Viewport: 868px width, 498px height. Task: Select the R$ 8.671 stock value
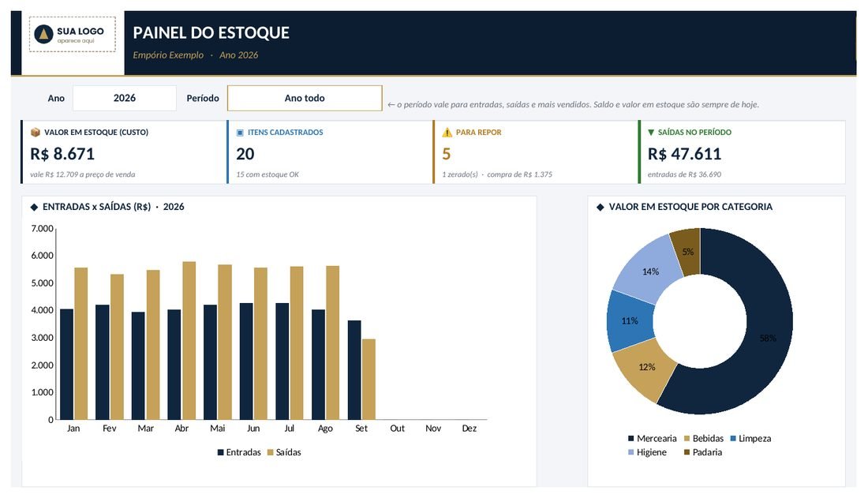click(62, 154)
